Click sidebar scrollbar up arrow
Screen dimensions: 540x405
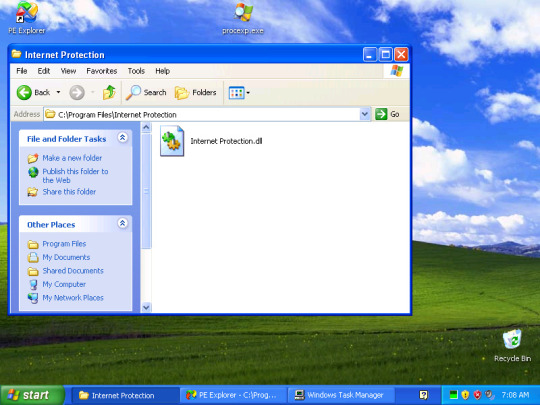pos(146,128)
